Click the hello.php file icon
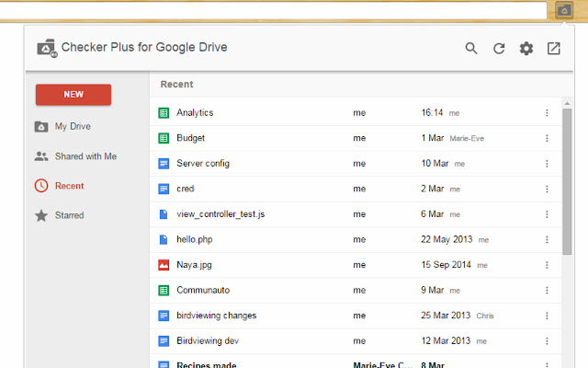The image size is (588, 368). click(164, 239)
